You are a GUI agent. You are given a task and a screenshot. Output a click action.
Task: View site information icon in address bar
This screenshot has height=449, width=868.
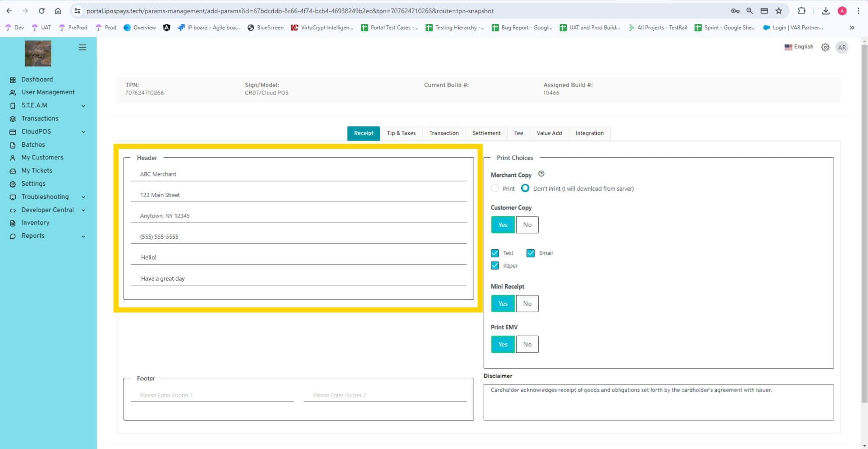coord(77,11)
